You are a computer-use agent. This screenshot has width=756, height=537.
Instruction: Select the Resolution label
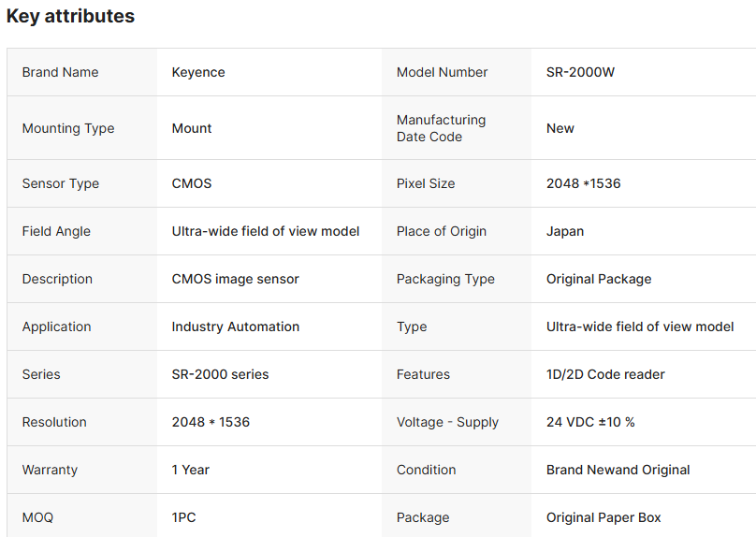coord(55,422)
